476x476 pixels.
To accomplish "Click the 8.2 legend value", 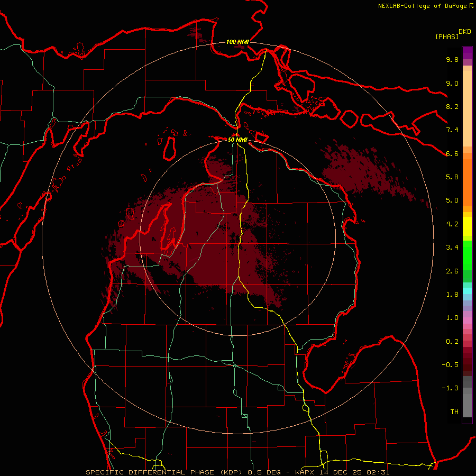I will coord(452,106).
